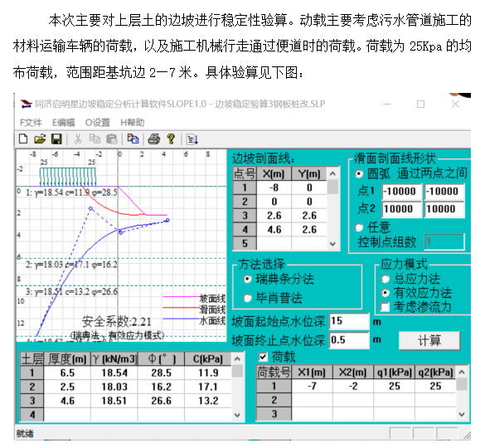Open a file with the folder icon

(40, 139)
